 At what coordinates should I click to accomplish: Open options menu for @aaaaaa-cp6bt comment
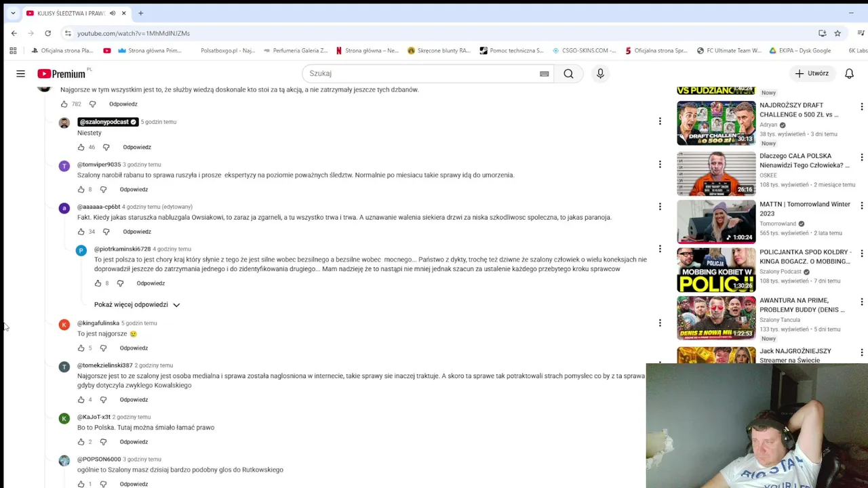[x=659, y=206]
